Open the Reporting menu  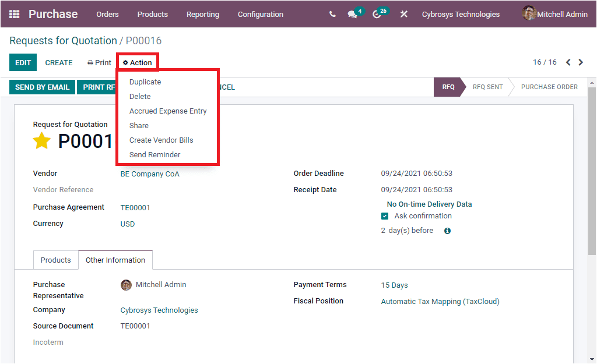202,14
